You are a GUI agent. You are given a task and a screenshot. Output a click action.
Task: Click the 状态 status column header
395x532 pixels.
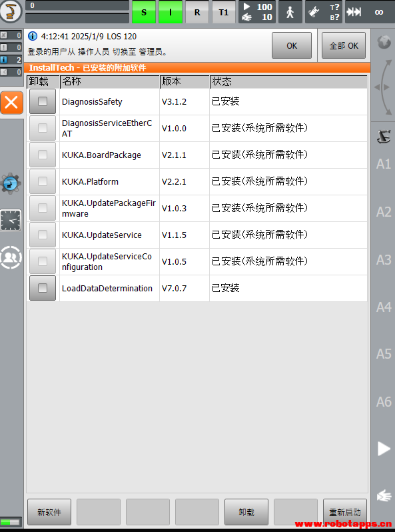click(x=288, y=81)
